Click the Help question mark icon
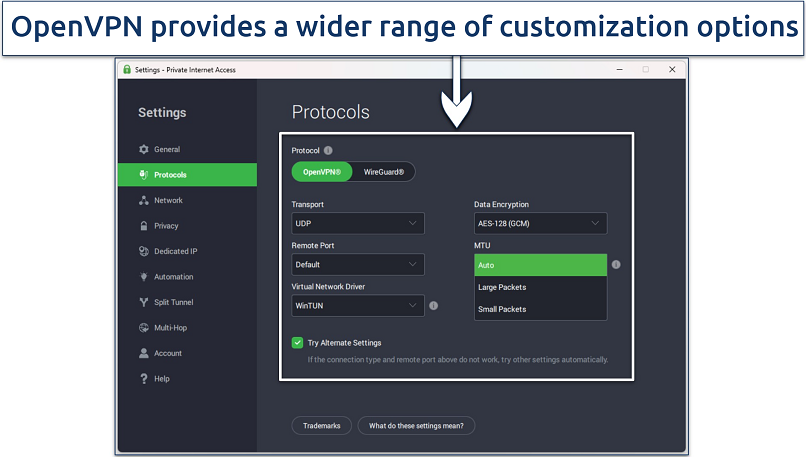 [143, 379]
